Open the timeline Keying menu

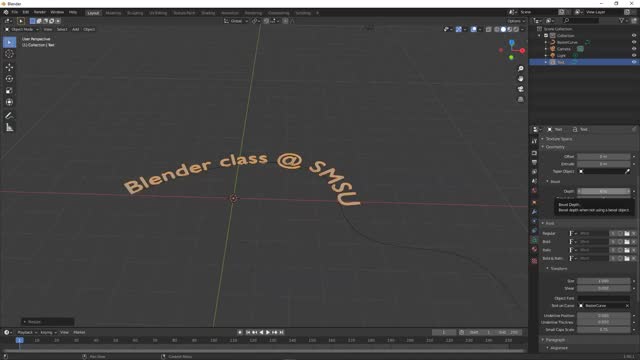pyautogui.click(x=48, y=332)
